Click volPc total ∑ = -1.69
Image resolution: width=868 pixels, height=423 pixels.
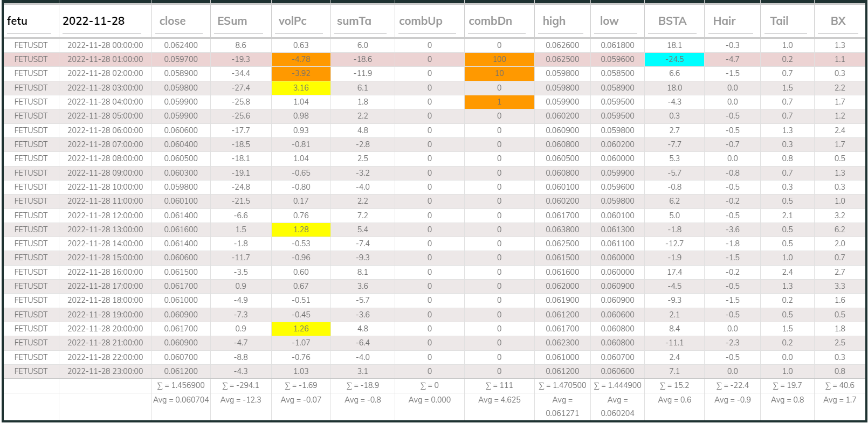pos(301,385)
